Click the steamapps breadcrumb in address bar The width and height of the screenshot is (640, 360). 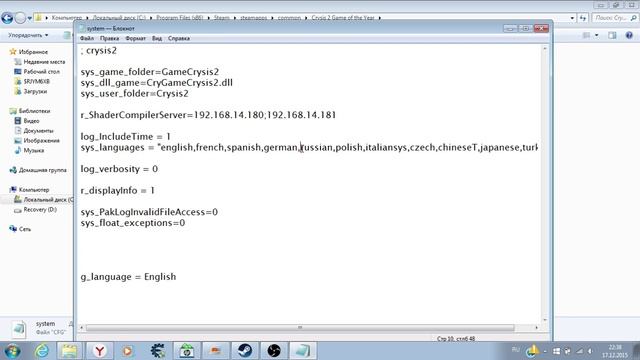pyautogui.click(x=253, y=18)
